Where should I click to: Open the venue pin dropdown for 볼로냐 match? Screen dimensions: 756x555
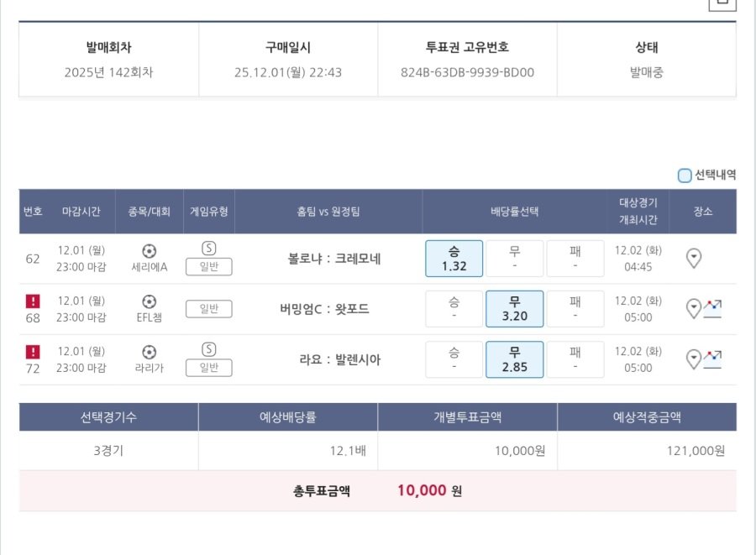pyautogui.click(x=692, y=258)
